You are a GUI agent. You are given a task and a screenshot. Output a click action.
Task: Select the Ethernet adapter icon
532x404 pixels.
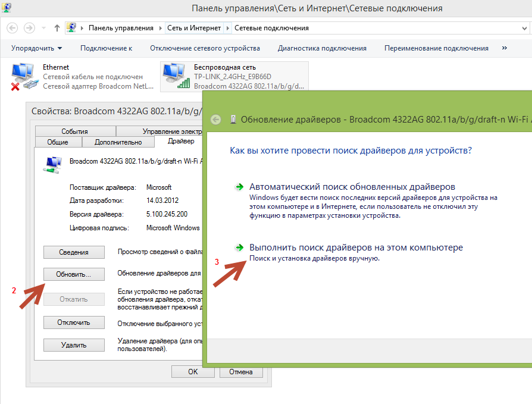24,77
